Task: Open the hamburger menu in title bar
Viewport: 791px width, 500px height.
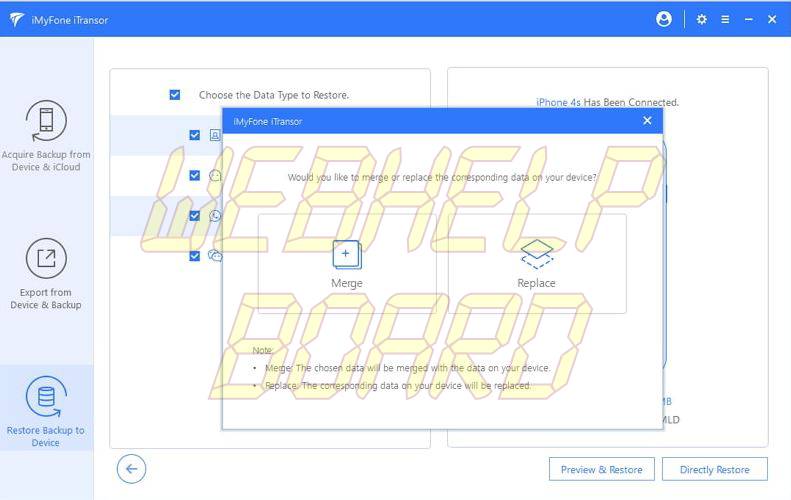Action: [x=725, y=19]
